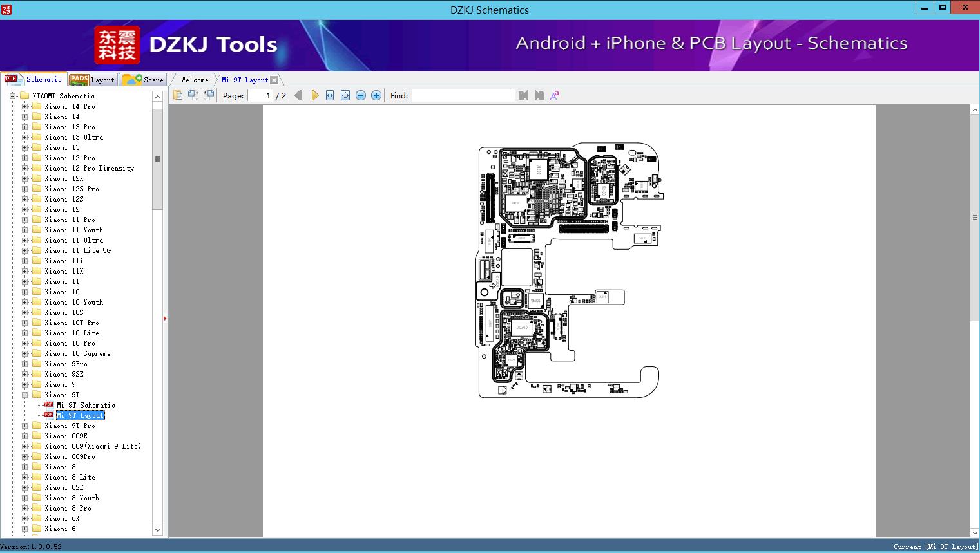
Task: Click the sidebar collapse splitter arrow
Action: (x=165, y=318)
